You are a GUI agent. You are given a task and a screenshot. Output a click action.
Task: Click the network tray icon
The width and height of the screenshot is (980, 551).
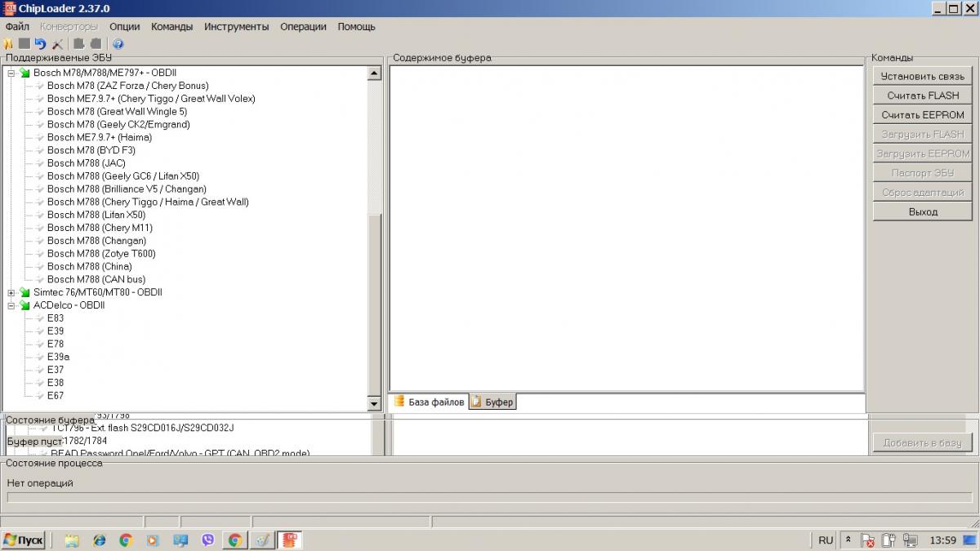coord(911,540)
